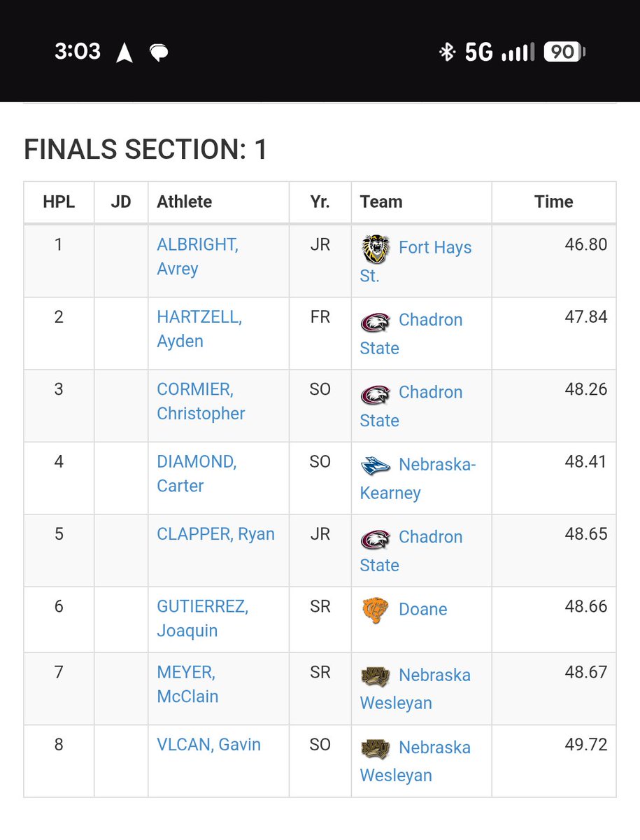The width and height of the screenshot is (640, 840).
Task: Tap the location arrow in status bar
Action: pos(125,52)
